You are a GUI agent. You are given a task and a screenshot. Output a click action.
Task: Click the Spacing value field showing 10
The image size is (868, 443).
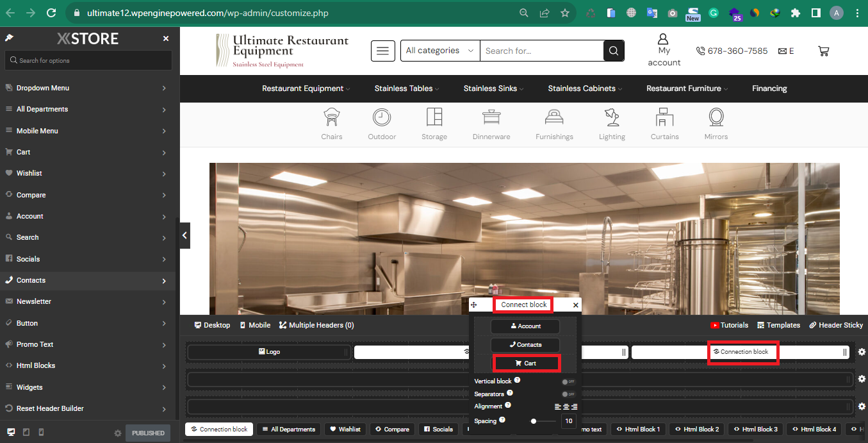[x=568, y=421]
